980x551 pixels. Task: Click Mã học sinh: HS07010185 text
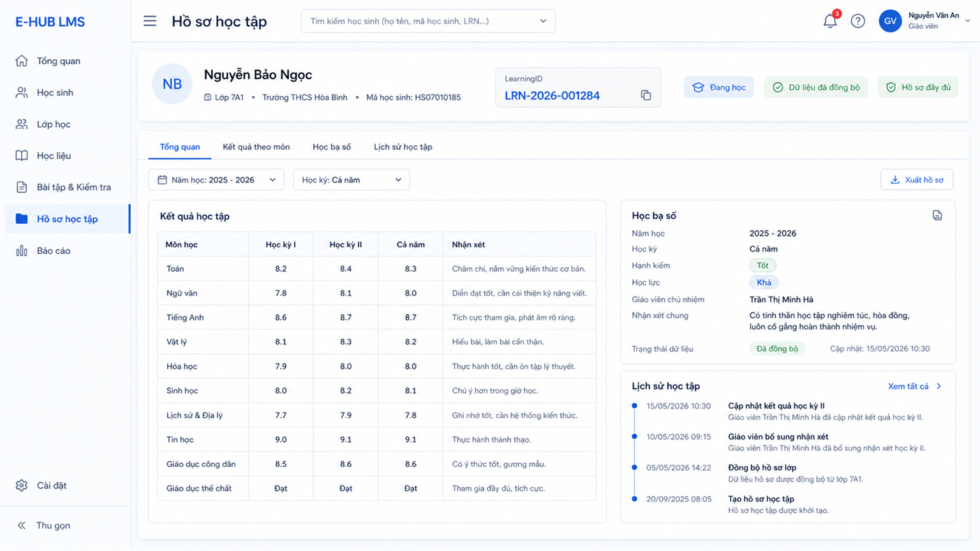(413, 98)
